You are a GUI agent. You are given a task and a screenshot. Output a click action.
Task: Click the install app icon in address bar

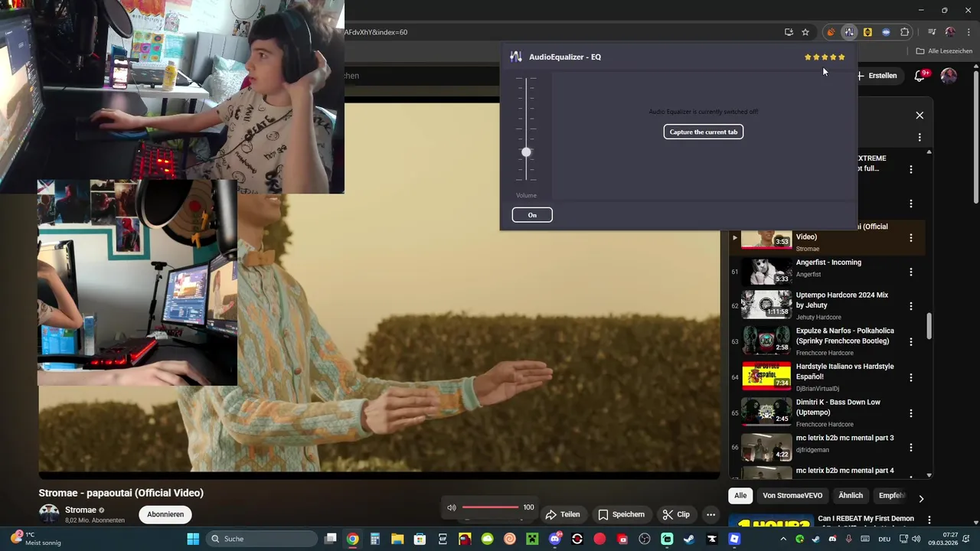pos(789,32)
